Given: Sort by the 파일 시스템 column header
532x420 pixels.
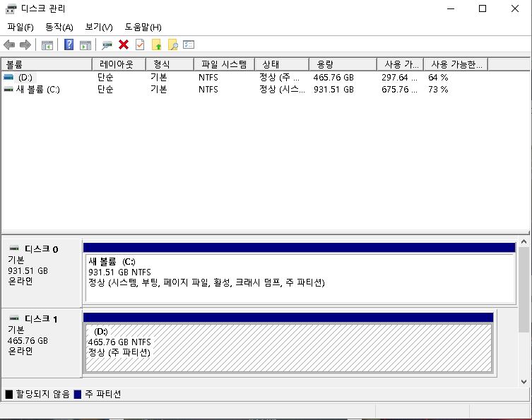Looking at the screenshot, I should 224,64.
